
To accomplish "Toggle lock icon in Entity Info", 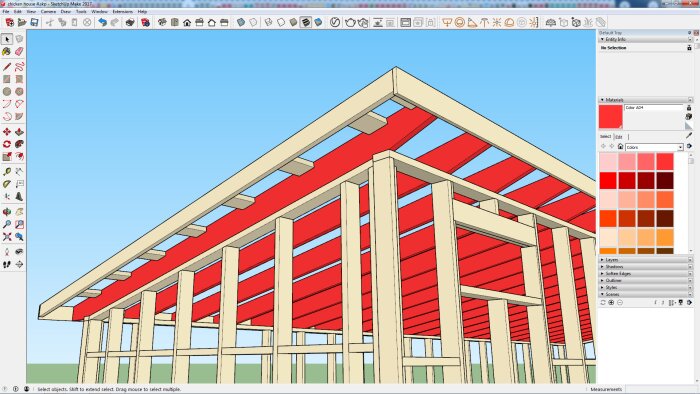I will pyautogui.click(x=689, y=48).
